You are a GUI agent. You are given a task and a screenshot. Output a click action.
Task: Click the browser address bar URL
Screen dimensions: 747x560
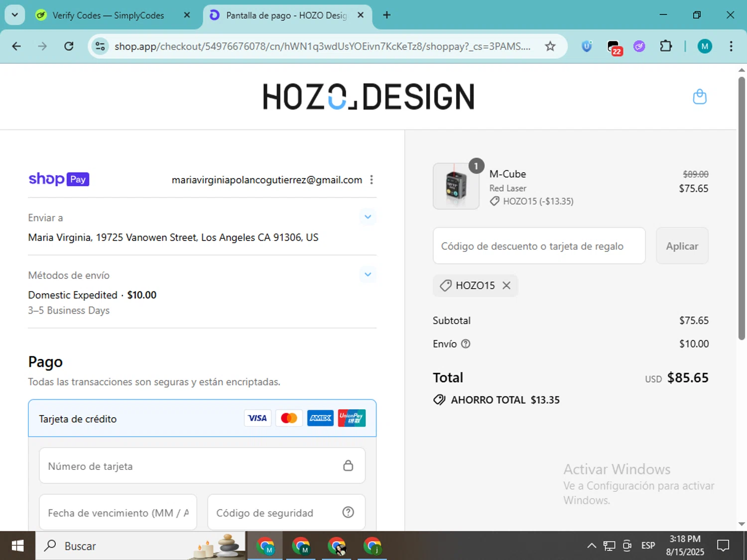[x=322, y=46]
